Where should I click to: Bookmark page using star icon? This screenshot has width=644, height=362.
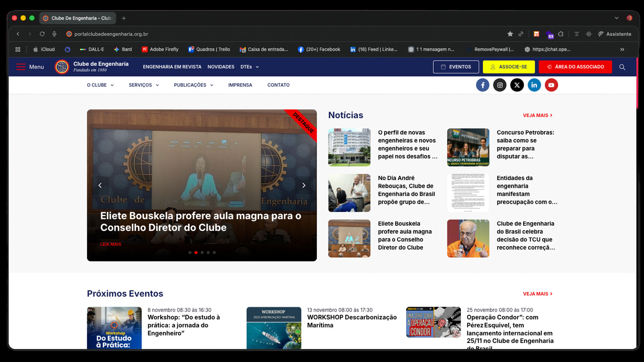(510, 34)
